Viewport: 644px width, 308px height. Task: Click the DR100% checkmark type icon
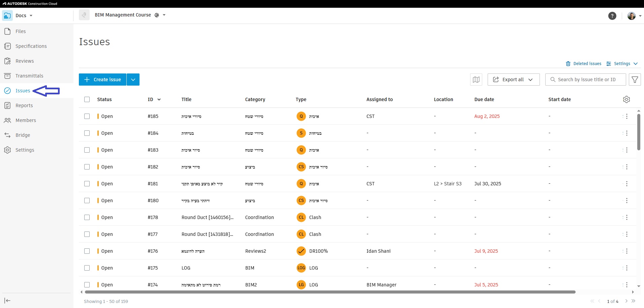301,251
